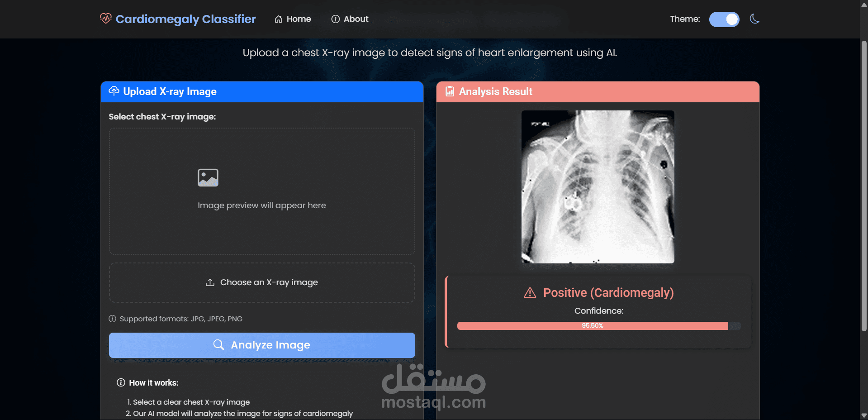Click the Confidence: label

(x=599, y=311)
